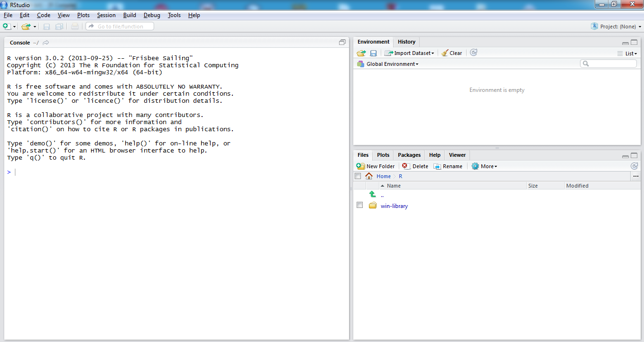
Task: Switch to the Help tab in lower pane
Action: click(x=435, y=155)
